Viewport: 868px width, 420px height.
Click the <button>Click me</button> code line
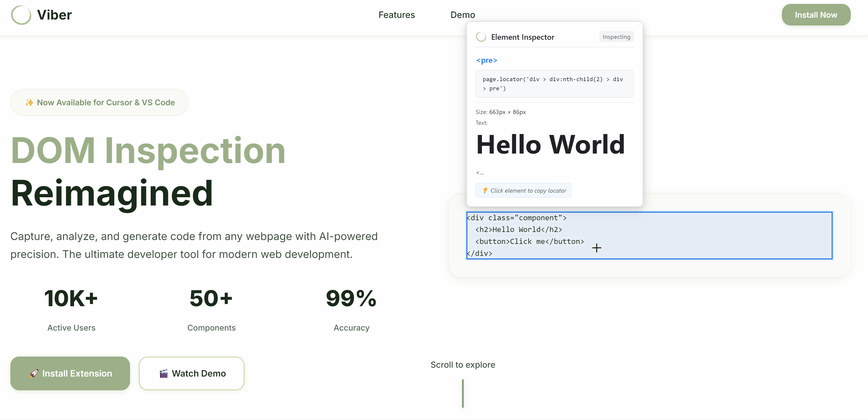(x=529, y=241)
